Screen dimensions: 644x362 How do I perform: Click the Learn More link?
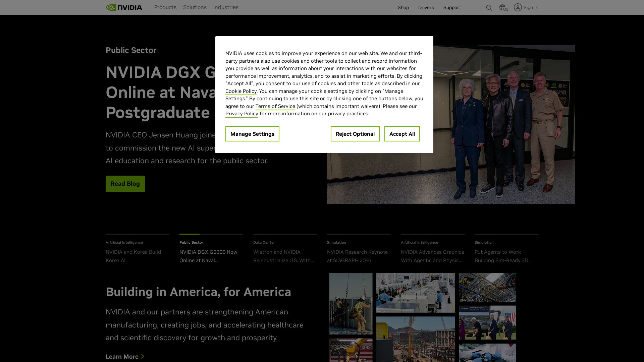pyautogui.click(x=125, y=357)
